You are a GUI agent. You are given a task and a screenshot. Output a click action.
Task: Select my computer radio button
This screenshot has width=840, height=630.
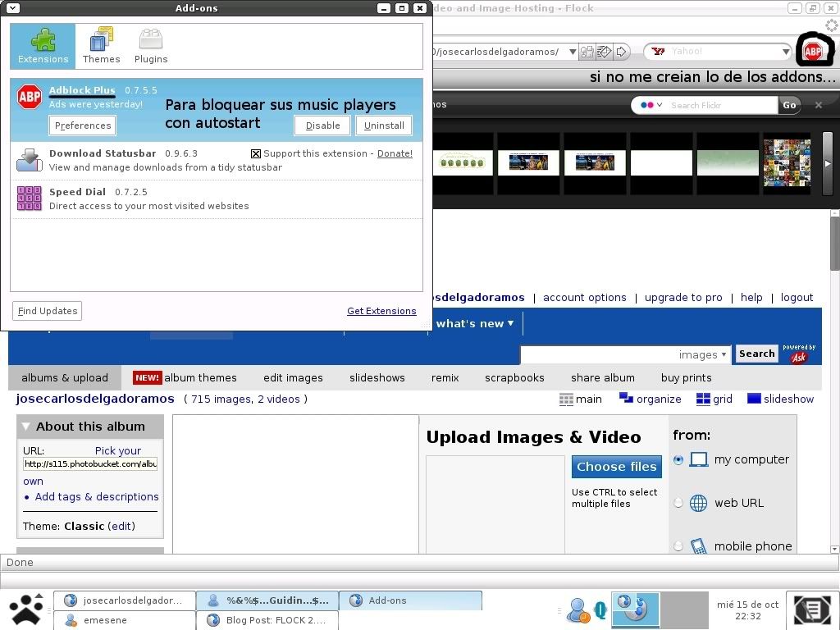point(678,459)
